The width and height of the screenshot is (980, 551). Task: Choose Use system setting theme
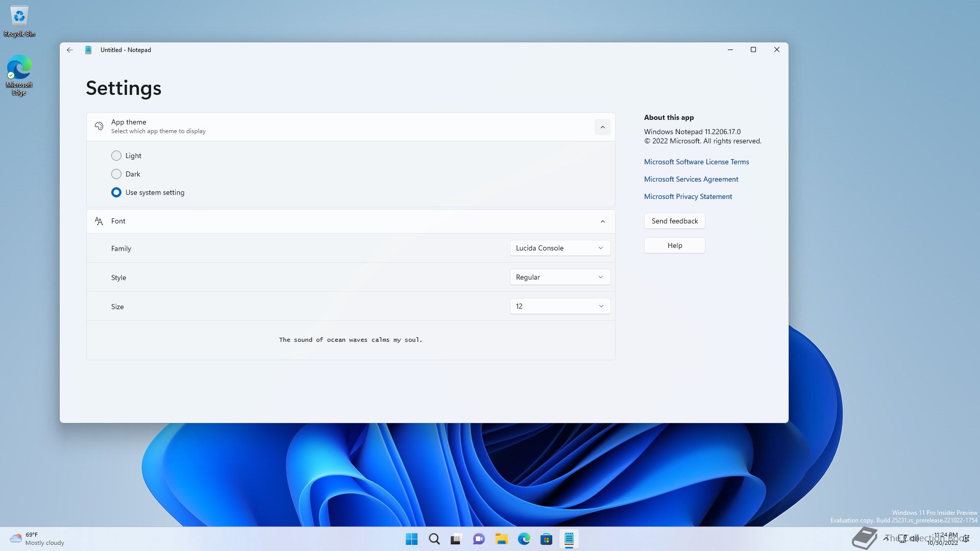pos(116,192)
